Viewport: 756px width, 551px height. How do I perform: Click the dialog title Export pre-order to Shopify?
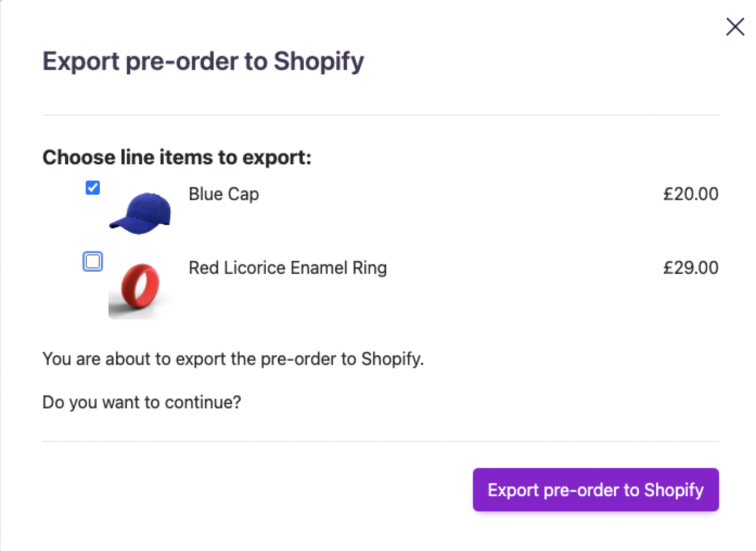pyautogui.click(x=203, y=61)
